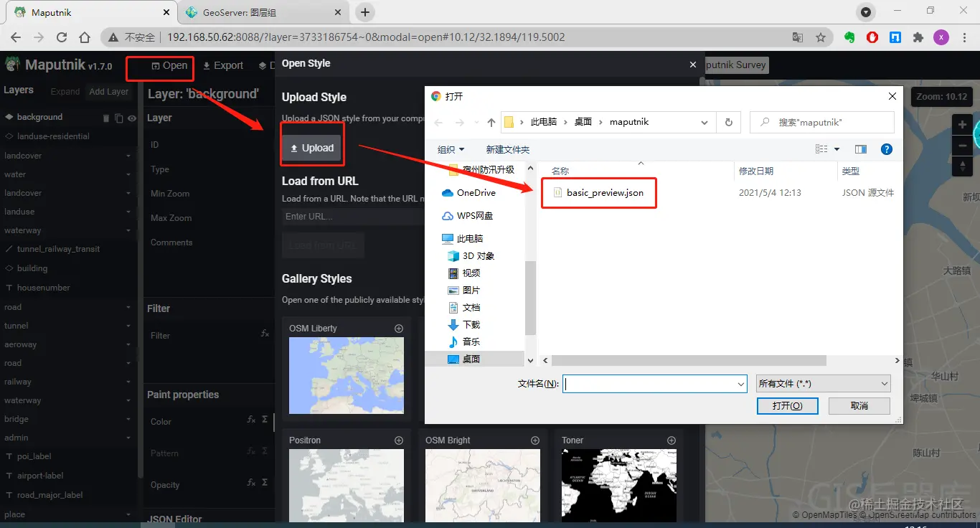Zoom in the map with plus button

click(x=962, y=125)
